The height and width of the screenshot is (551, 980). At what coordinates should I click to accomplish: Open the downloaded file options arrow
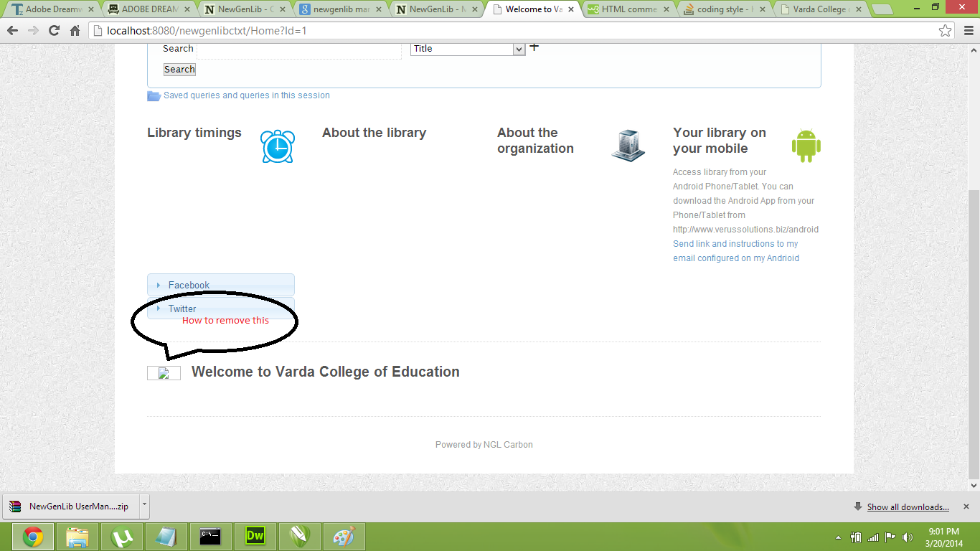point(143,505)
